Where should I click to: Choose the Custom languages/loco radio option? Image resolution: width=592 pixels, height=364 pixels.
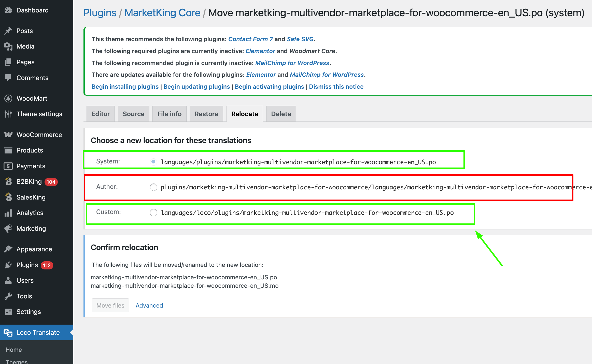pyautogui.click(x=153, y=213)
